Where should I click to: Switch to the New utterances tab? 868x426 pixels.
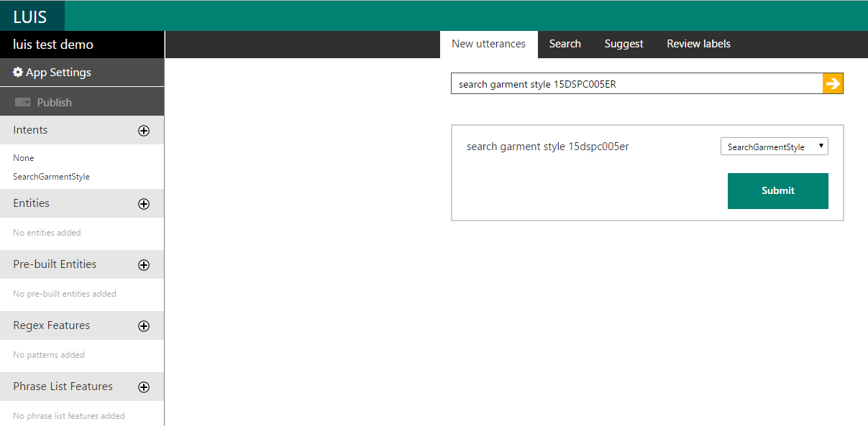(489, 44)
